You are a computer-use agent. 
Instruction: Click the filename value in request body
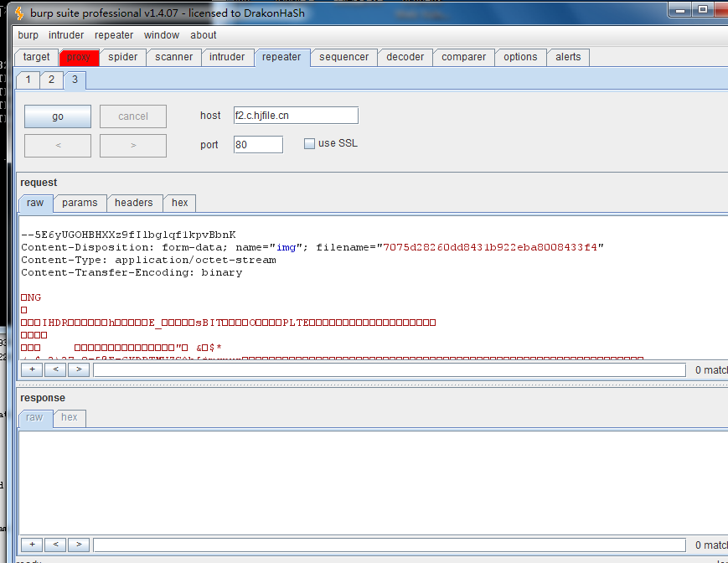(490, 247)
